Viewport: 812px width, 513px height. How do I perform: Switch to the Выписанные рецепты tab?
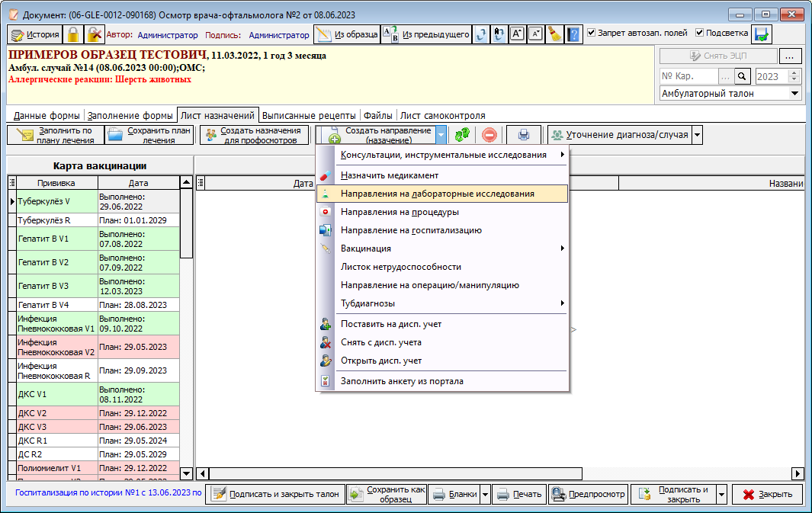[x=309, y=115]
